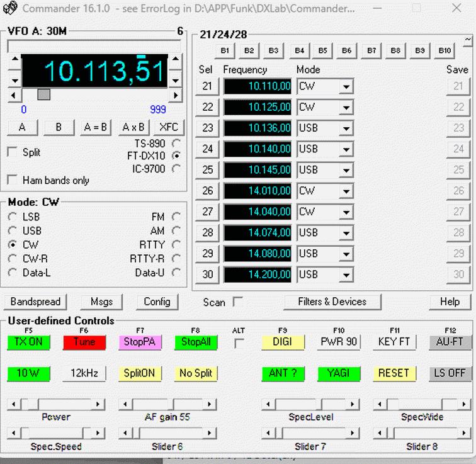Toggle the Scan checkbox
The height and width of the screenshot is (464, 476).
[237, 302]
